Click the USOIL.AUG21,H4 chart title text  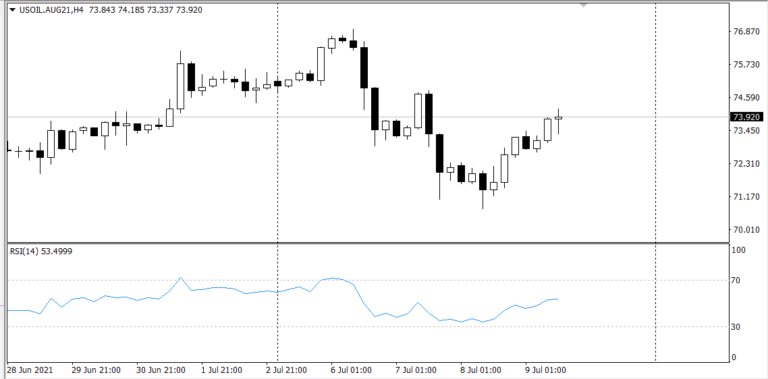tap(51, 10)
